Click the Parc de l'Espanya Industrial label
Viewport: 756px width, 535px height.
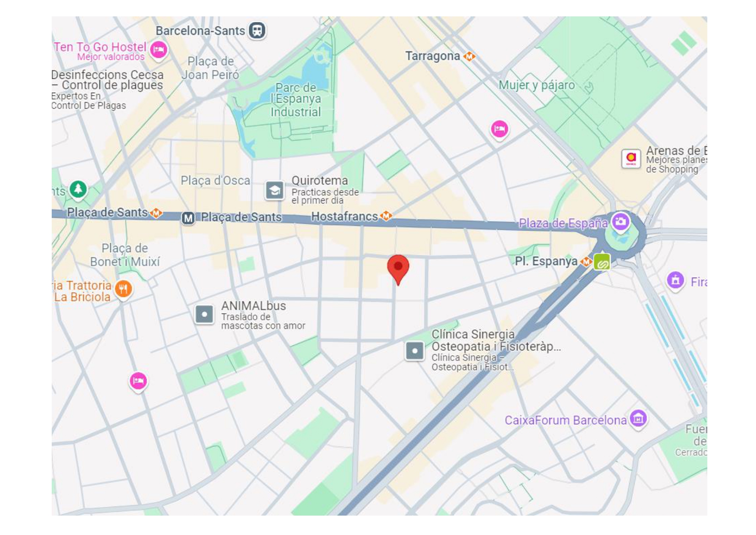[296, 100]
